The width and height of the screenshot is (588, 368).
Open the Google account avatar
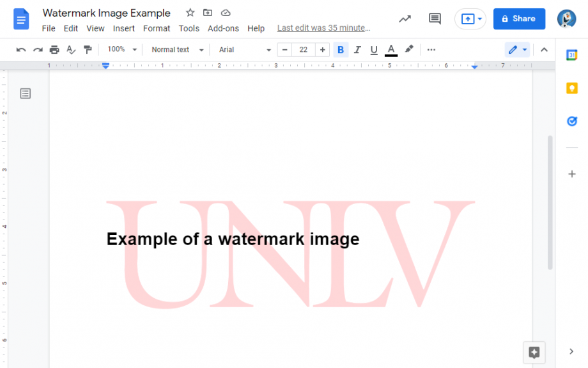(x=566, y=19)
